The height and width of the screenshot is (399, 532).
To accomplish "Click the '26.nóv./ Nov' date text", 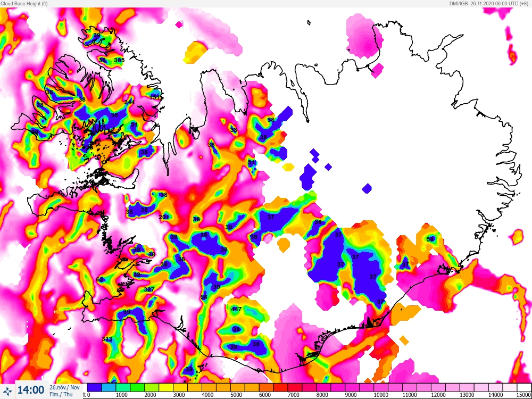I will coord(65,387).
